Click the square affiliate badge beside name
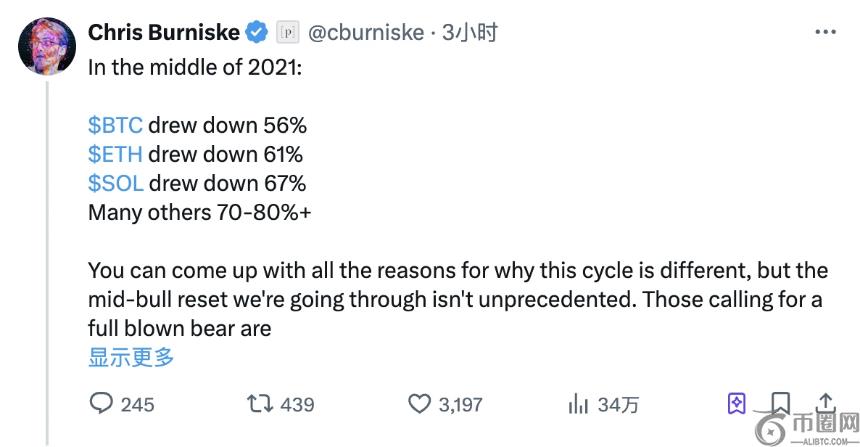The height and width of the screenshot is (447, 860). point(287,33)
